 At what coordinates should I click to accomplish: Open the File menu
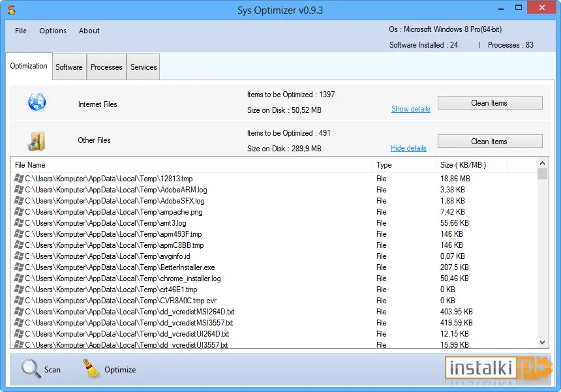(21, 31)
